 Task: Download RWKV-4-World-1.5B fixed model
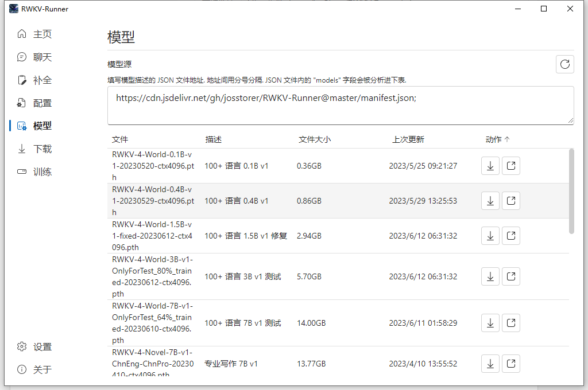pos(490,236)
